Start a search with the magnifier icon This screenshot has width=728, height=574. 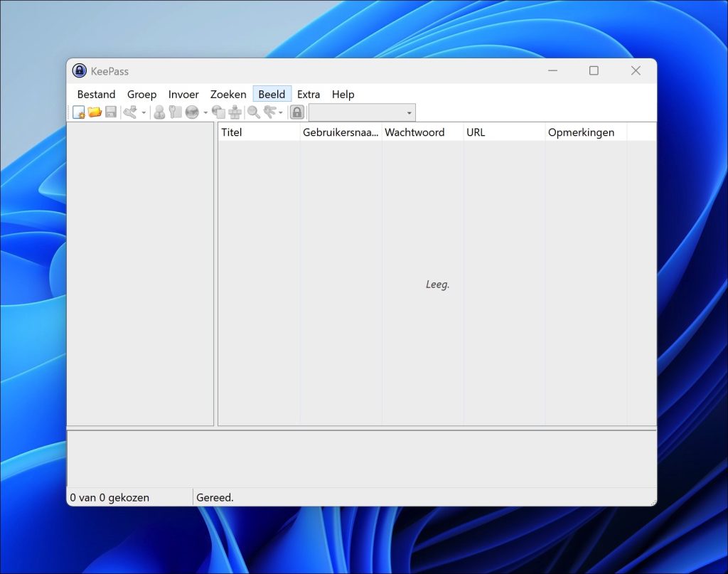[x=253, y=112]
